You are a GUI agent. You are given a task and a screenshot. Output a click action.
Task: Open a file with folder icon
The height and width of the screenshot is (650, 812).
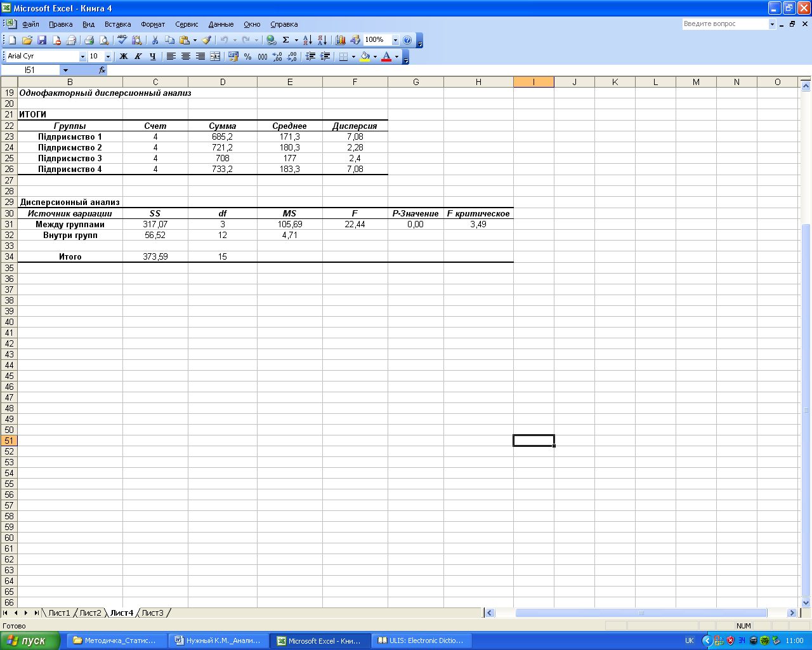(x=27, y=40)
